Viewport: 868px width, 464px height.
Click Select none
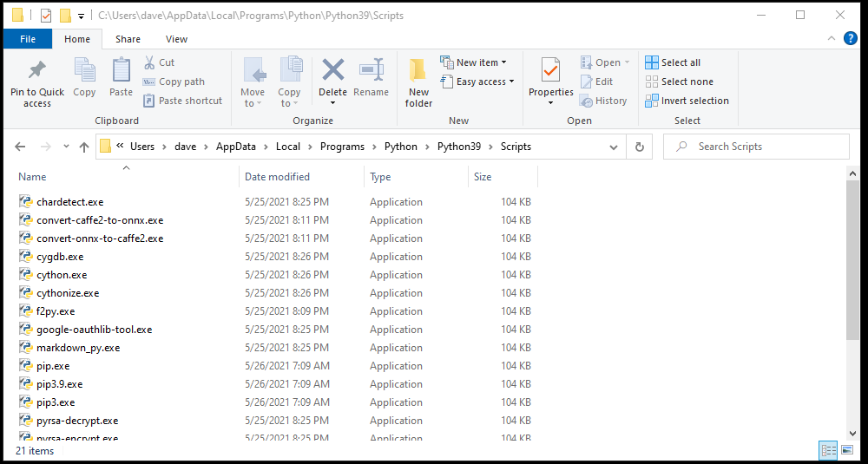[x=680, y=82]
